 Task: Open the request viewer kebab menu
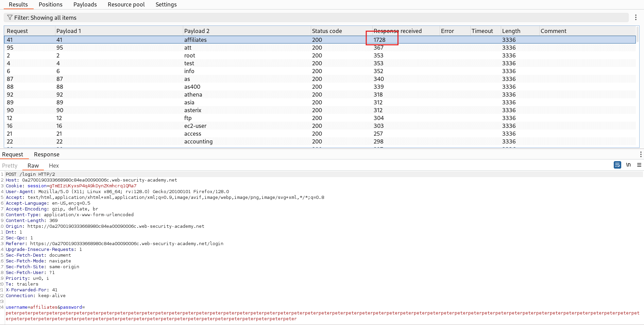click(x=641, y=154)
